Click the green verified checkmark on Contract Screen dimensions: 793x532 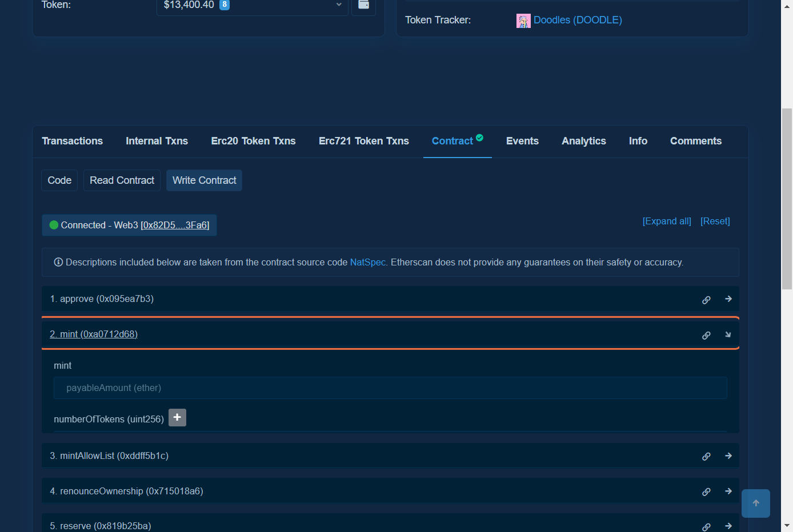point(479,137)
